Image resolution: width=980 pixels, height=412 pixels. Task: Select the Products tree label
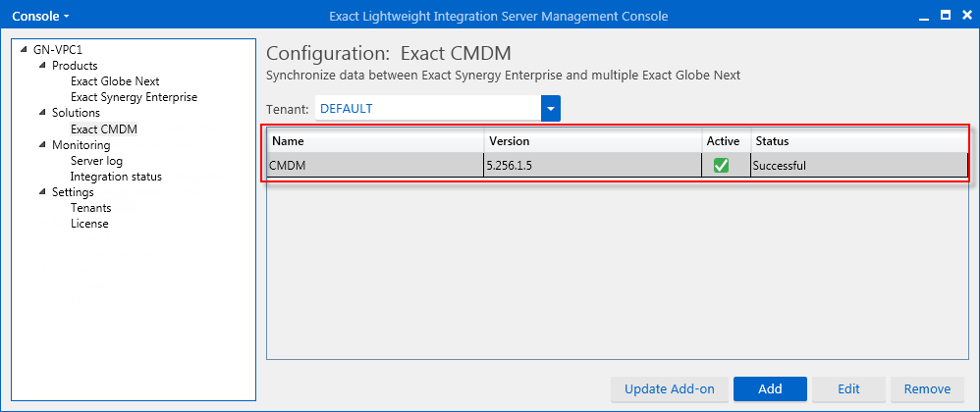(x=75, y=66)
